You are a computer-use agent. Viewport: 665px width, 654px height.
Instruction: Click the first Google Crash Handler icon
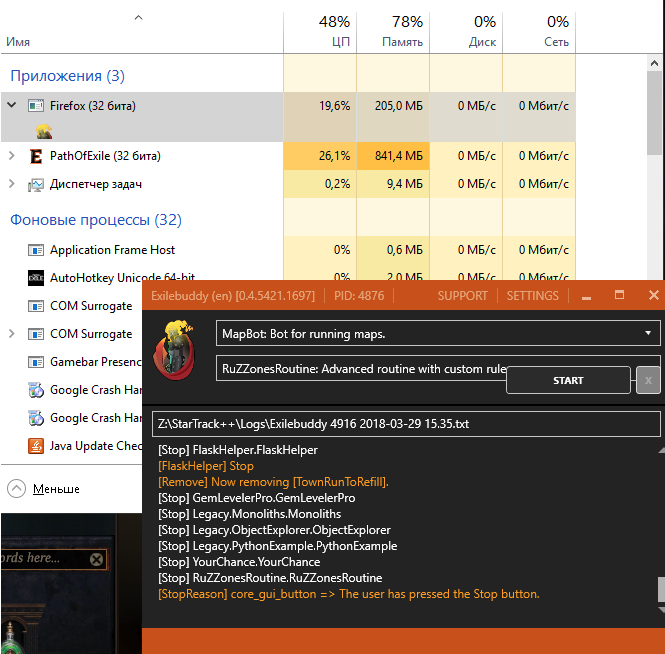click(x=36, y=390)
